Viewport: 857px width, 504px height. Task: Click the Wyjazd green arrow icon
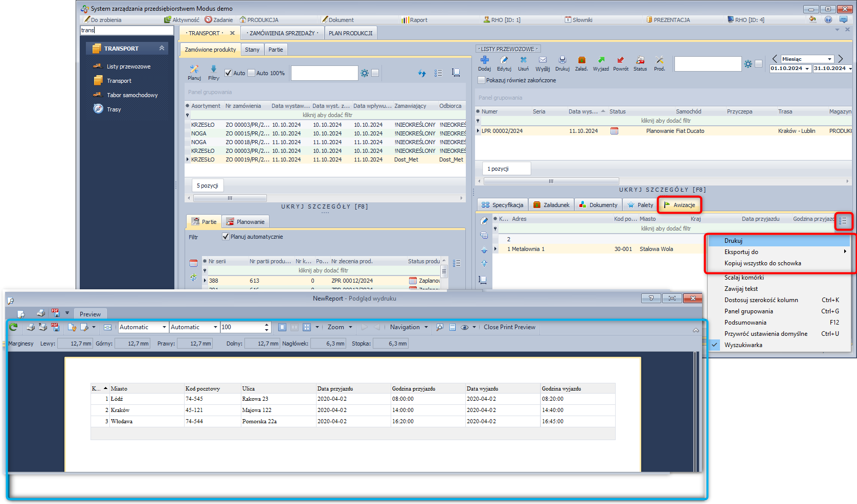[x=601, y=61]
